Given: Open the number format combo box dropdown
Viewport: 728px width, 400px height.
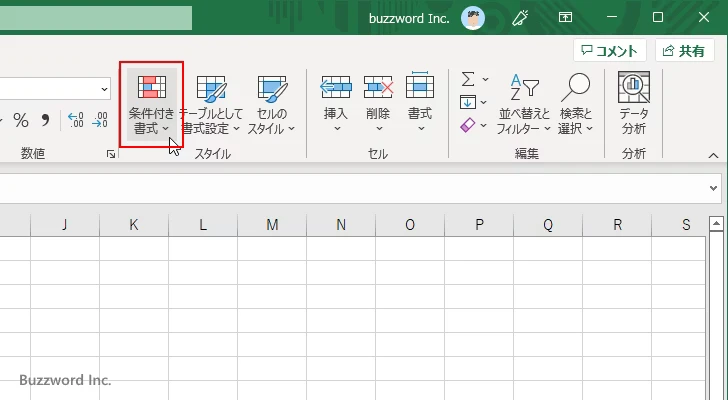Looking at the screenshot, I should point(104,89).
